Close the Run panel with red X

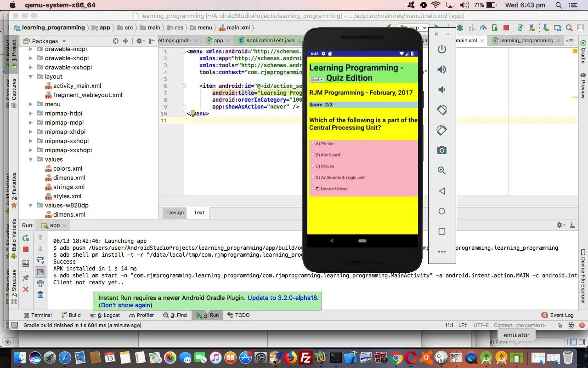[26, 289]
